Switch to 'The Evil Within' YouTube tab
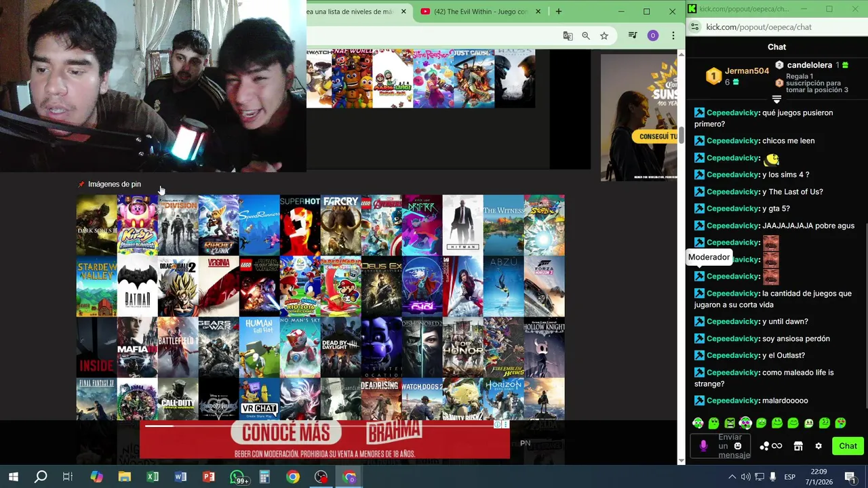Image resolution: width=868 pixels, height=488 pixels. pyautogui.click(x=480, y=12)
